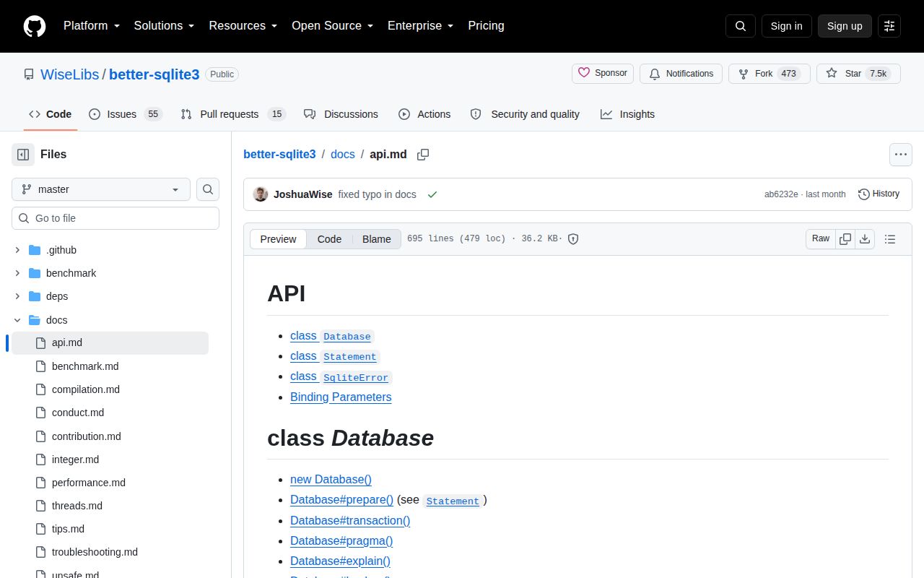Switch to Preview view

tap(278, 239)
